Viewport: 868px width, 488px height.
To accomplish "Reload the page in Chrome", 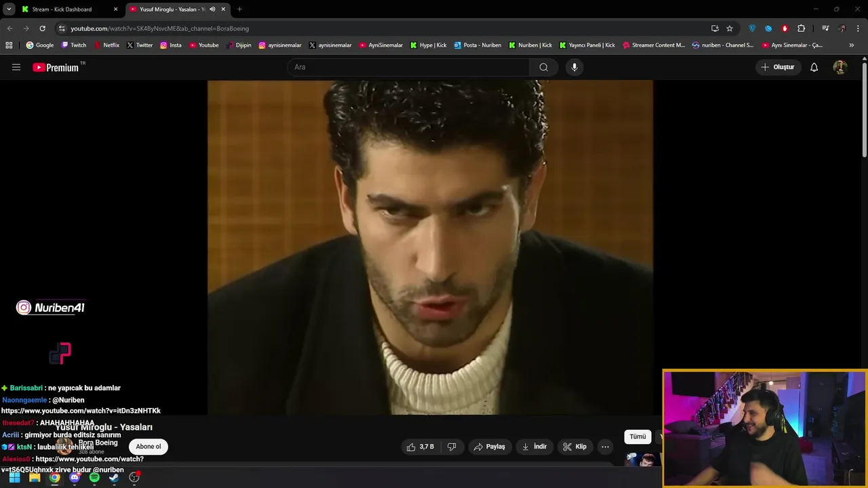I will click(x=42, y=28).
